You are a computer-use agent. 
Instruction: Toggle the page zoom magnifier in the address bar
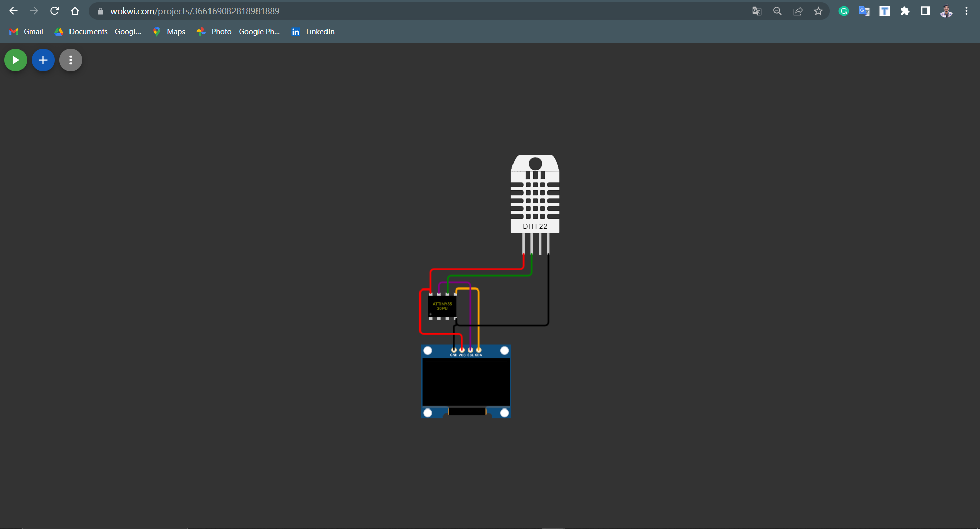(x=777, y=11)
